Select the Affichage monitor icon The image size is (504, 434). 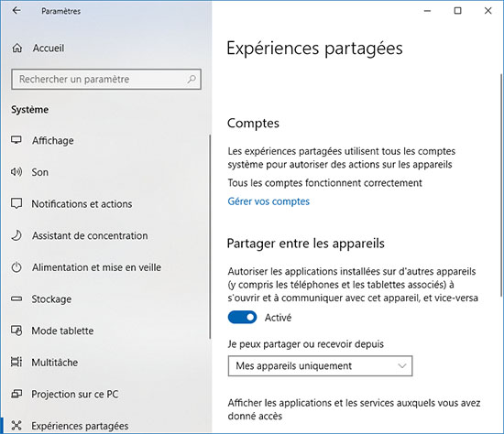16,140
